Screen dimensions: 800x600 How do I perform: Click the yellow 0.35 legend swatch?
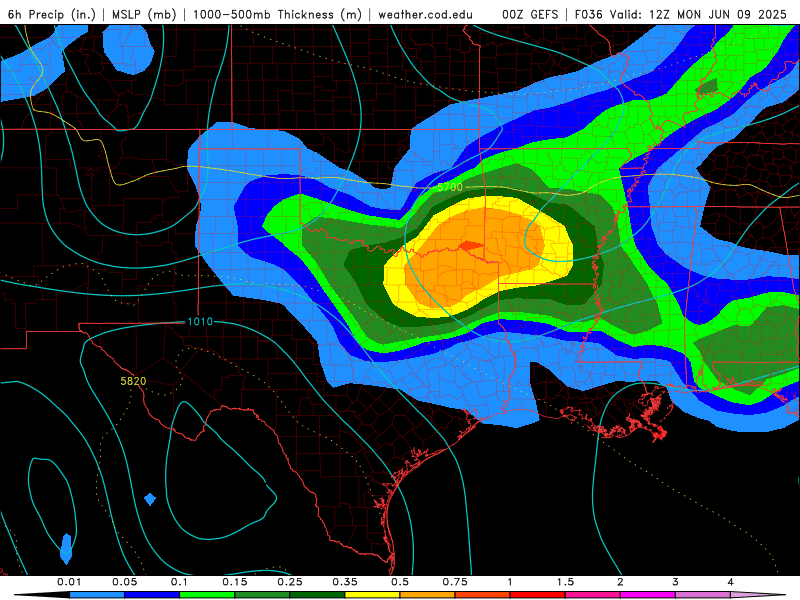coord(372,595)
